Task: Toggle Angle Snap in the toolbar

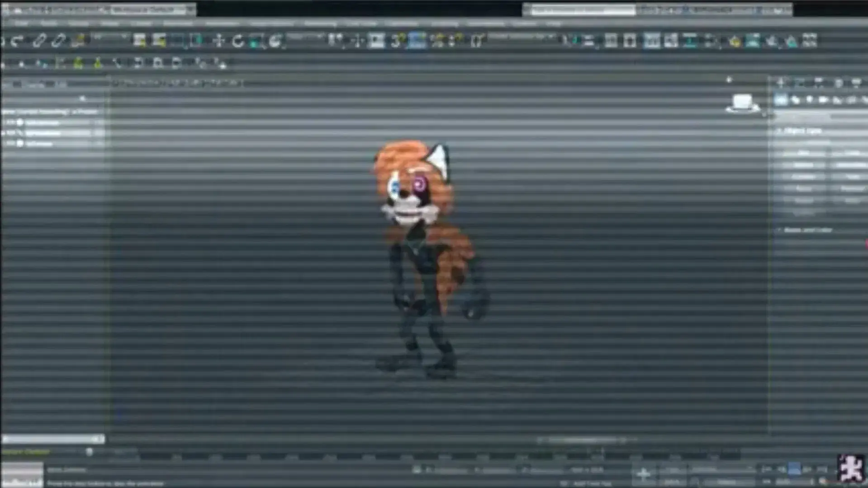Action: click(417, 41)
